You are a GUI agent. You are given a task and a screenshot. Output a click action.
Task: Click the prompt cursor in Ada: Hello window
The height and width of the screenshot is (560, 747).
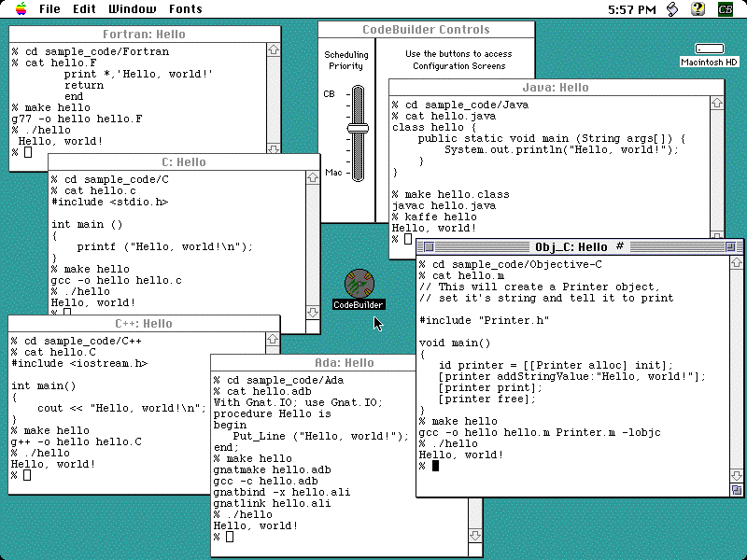point(230,537)
